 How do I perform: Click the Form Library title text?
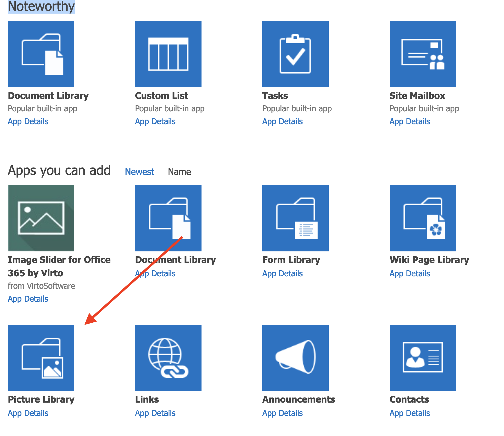click(291, 260)
